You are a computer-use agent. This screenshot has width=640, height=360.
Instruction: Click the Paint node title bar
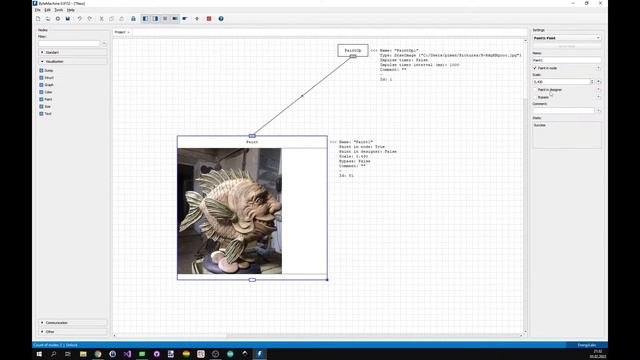(252, 142)
